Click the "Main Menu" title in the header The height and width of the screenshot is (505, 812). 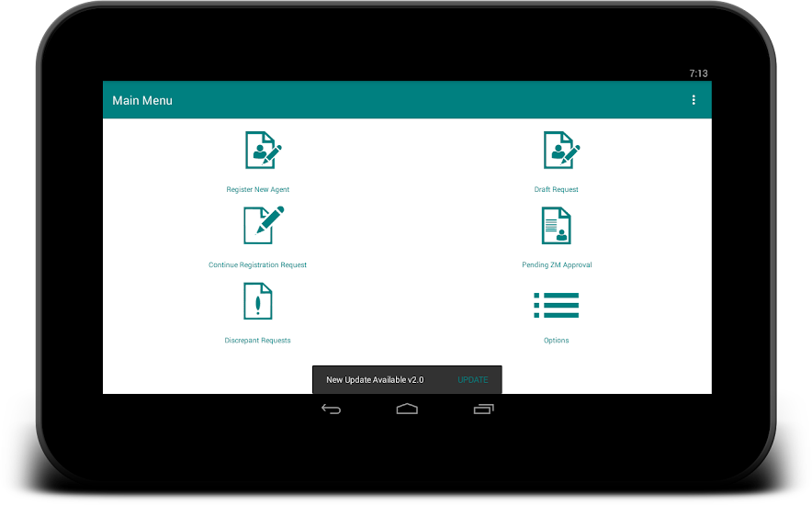click(142, 100)
